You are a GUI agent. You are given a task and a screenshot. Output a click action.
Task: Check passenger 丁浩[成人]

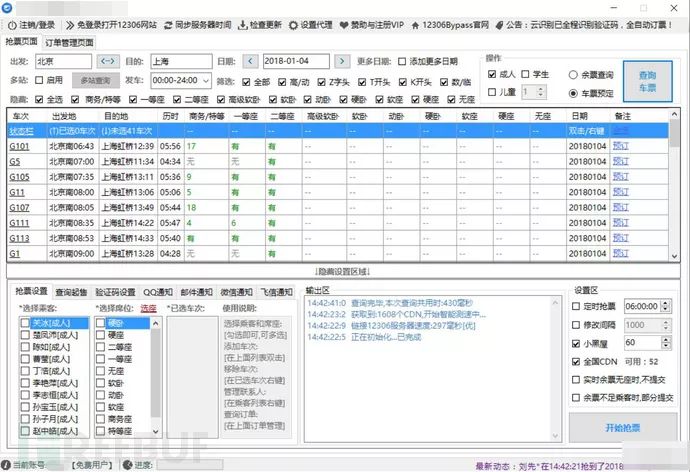(25, 371)
